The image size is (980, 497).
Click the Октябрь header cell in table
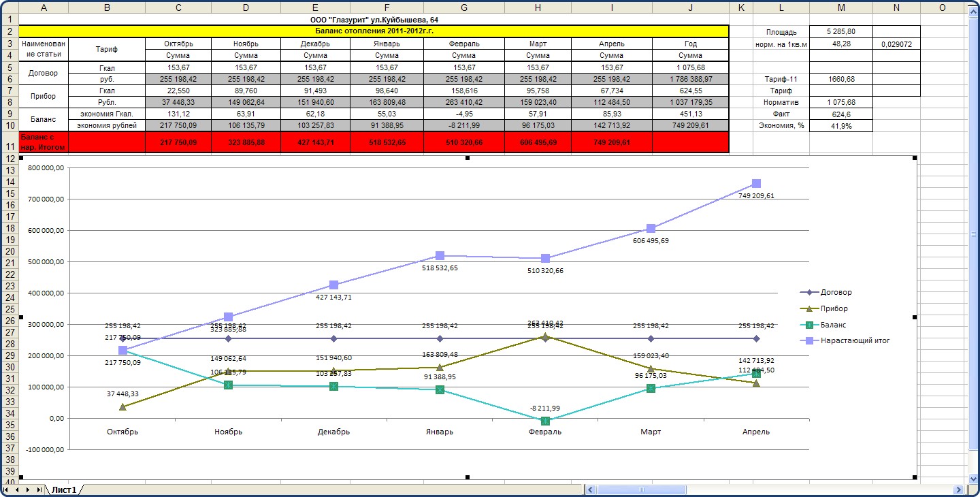pyautogui.click(x=178, y=44)
